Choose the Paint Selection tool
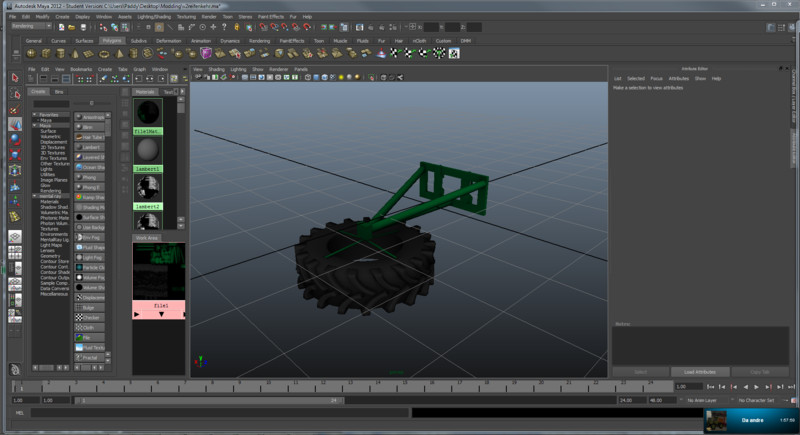Image resolution: width=800 pixels, height=435 pixels. point(15,109)
